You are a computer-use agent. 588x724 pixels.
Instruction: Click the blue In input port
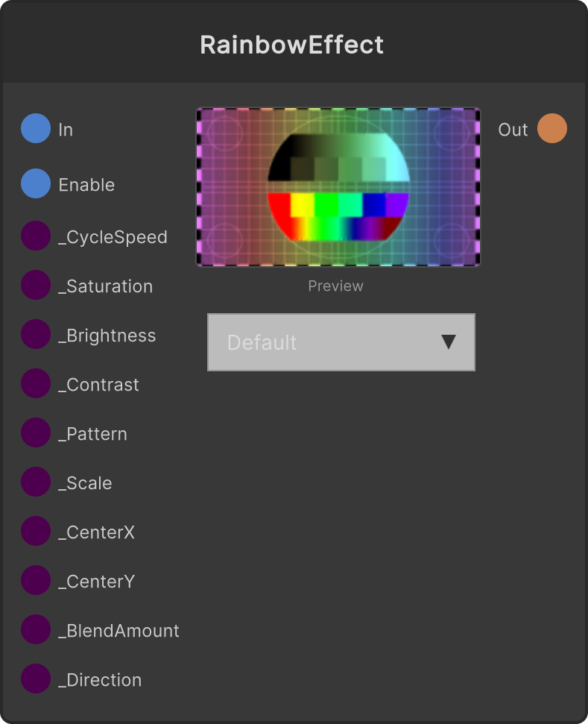click(x=36, y=128)
